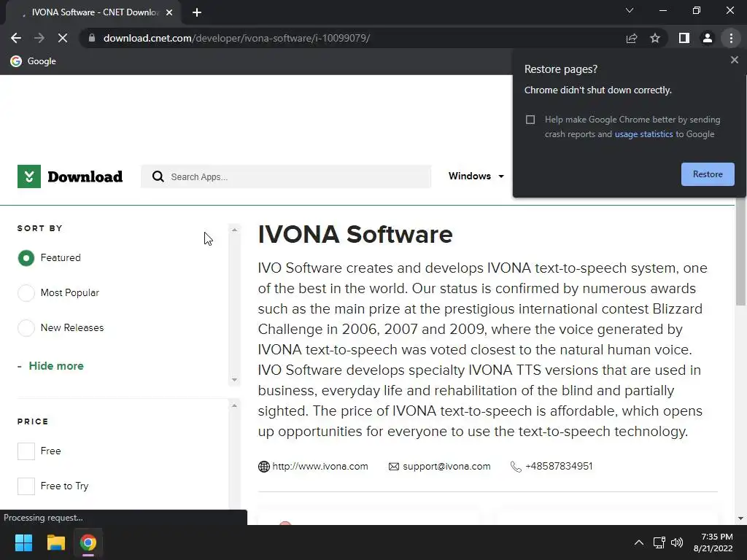The width and height of the screenshot is (747, 560).
Task: Go back to the previous page
Action: point(16,38)
